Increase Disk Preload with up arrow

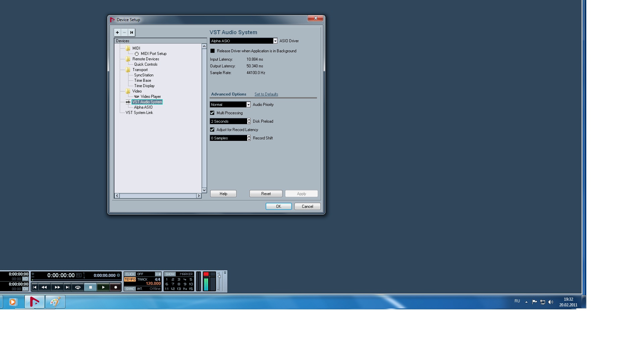tap(249, 120)
